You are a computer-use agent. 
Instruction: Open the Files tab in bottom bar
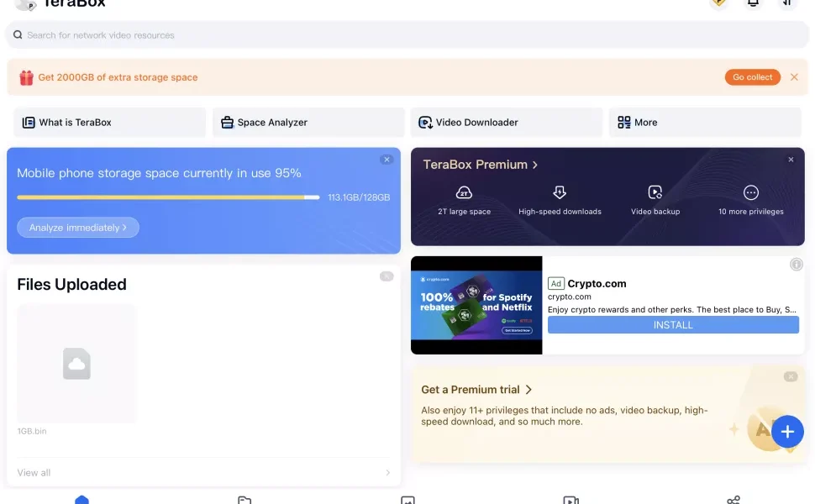(x=244, y=500)
